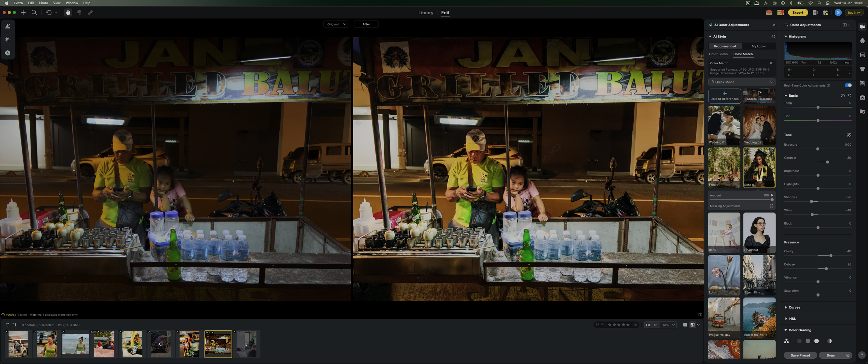Open the View menu
This screenshot has height=364, width=868.
point(57,3)
